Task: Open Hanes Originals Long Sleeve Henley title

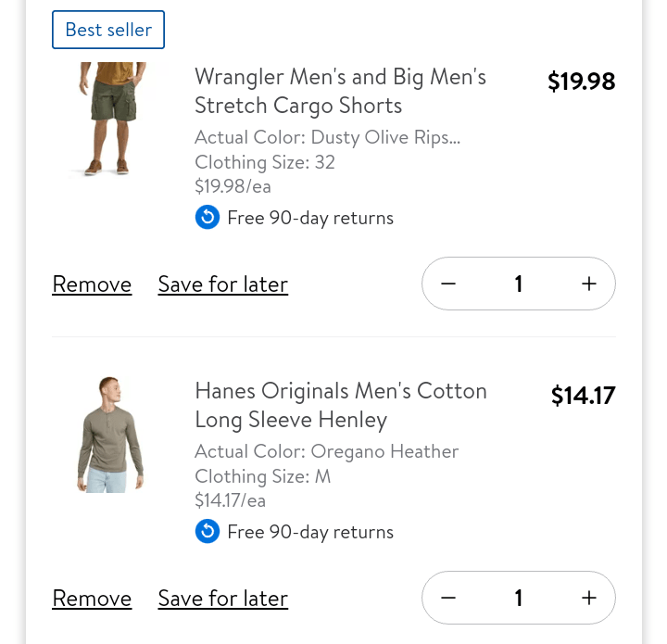Action: click(340, 405)
